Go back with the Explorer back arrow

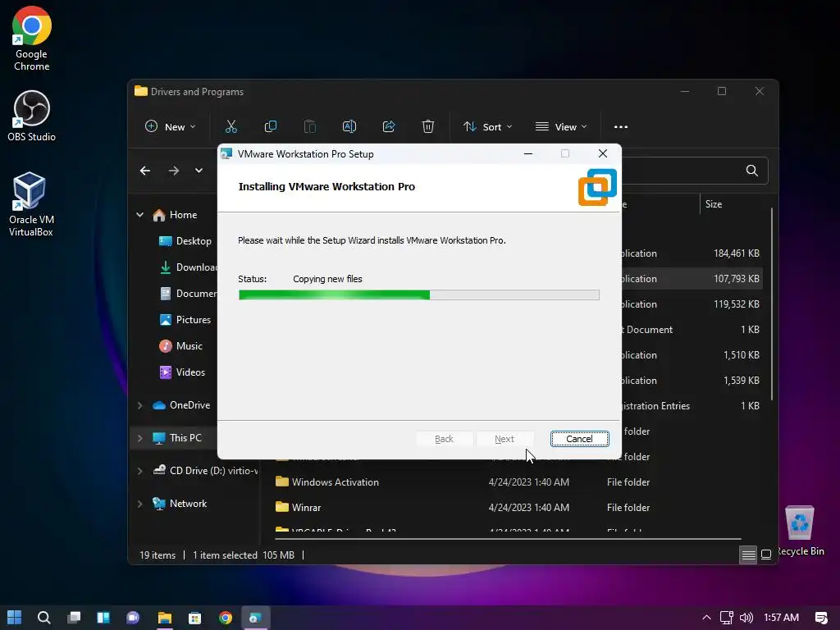click(x=145, y=171)
